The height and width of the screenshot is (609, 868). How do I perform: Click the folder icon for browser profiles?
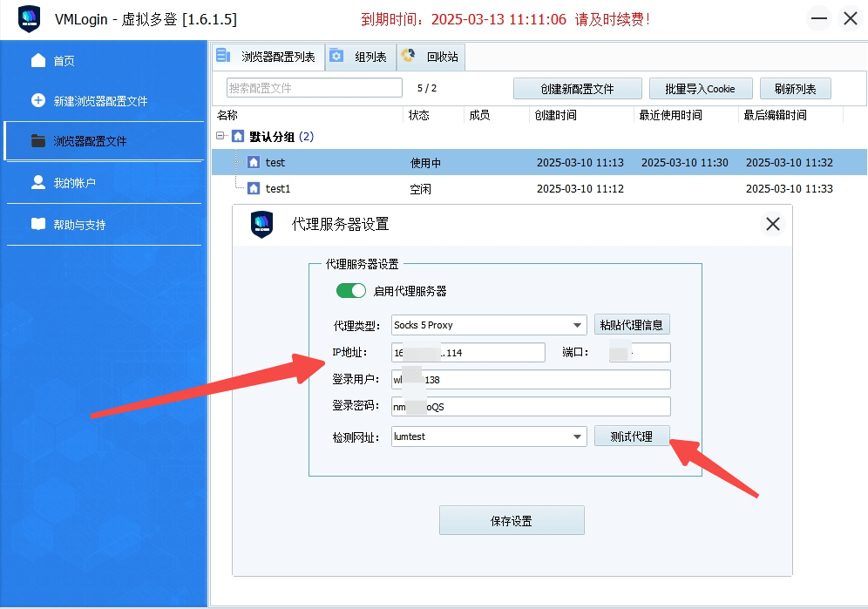pos(38,140)
